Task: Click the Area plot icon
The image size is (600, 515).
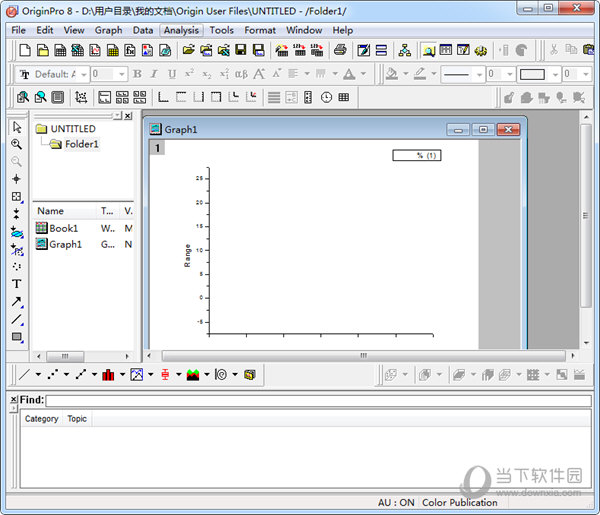Action: pyautogui.click(x=193, y=374)
